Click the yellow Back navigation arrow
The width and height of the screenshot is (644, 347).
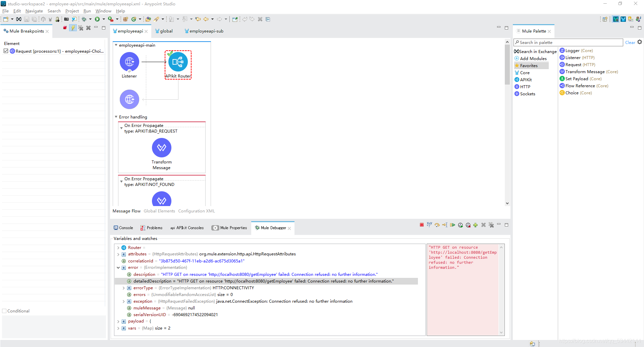pyautogui.click(x=206, y=19)
